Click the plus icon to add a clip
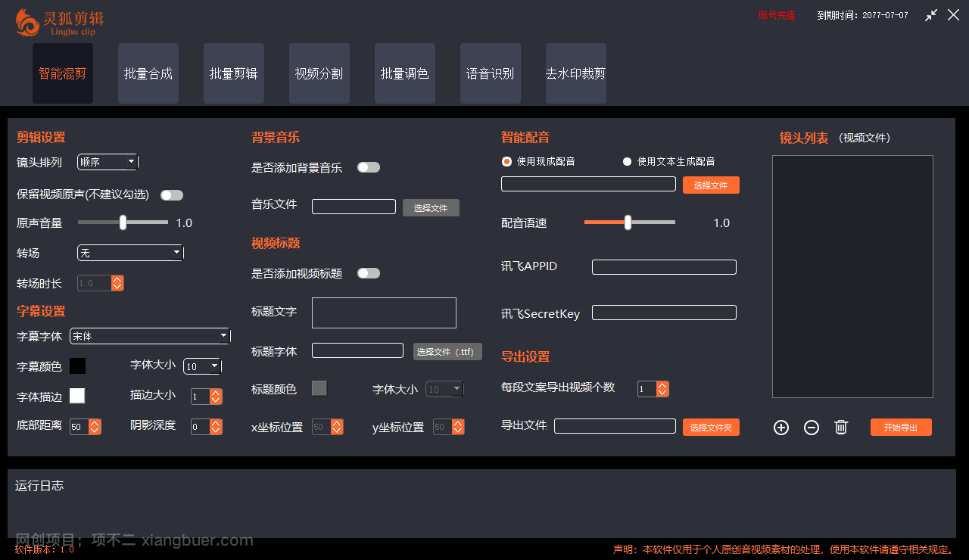969x560 pixels. [781, 428]
